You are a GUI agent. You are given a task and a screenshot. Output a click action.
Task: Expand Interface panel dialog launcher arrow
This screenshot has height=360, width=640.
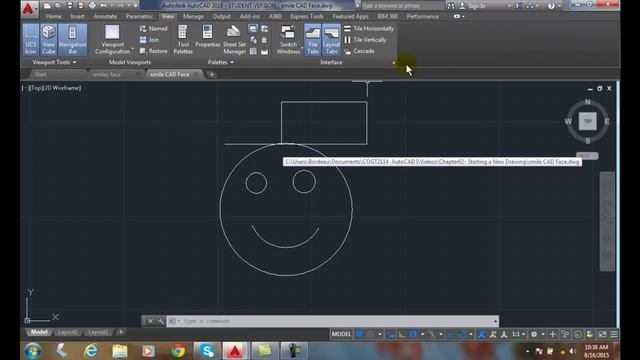[x=394, y=63]
